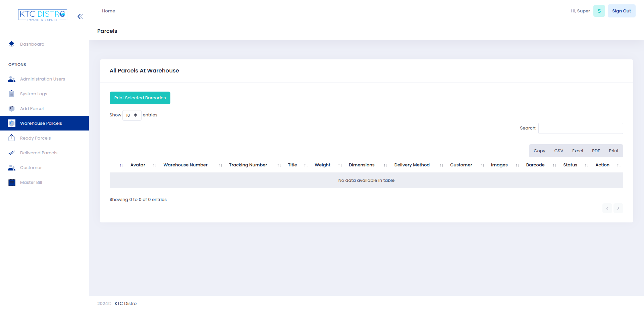Sort table by Status column
The width and height of the screenshot is (644, 311).
tap(570, 165)
